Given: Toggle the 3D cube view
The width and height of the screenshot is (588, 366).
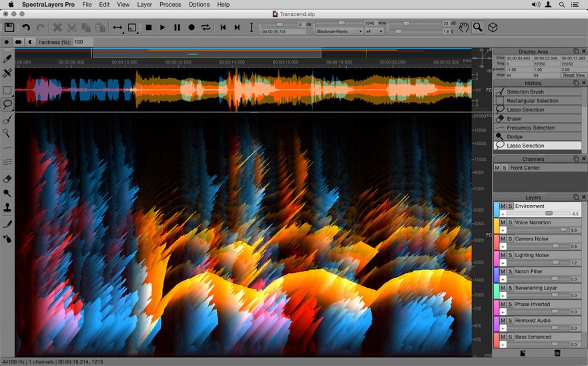Looking at the screenshot, I should click(493, 27).
